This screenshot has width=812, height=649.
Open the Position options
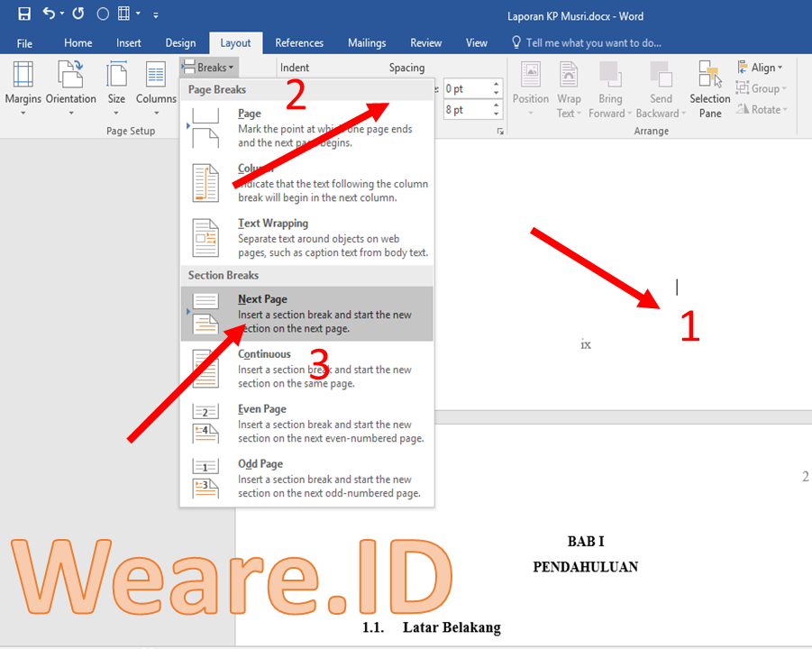pyautogui.click(x=531, y=88)
